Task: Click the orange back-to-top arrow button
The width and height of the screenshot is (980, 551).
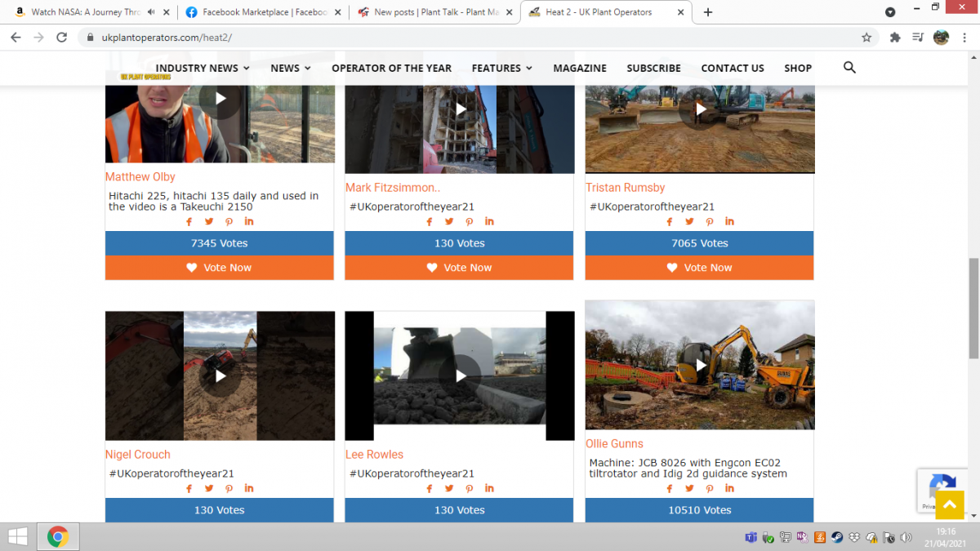Action: (949, 504)
